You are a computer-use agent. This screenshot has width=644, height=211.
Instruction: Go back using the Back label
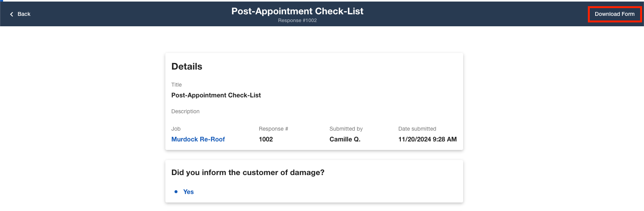click(24, 14)
